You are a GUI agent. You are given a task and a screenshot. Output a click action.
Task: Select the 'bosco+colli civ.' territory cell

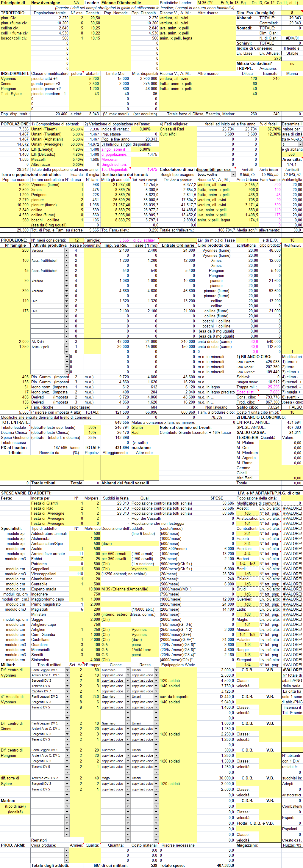(15, 38)
